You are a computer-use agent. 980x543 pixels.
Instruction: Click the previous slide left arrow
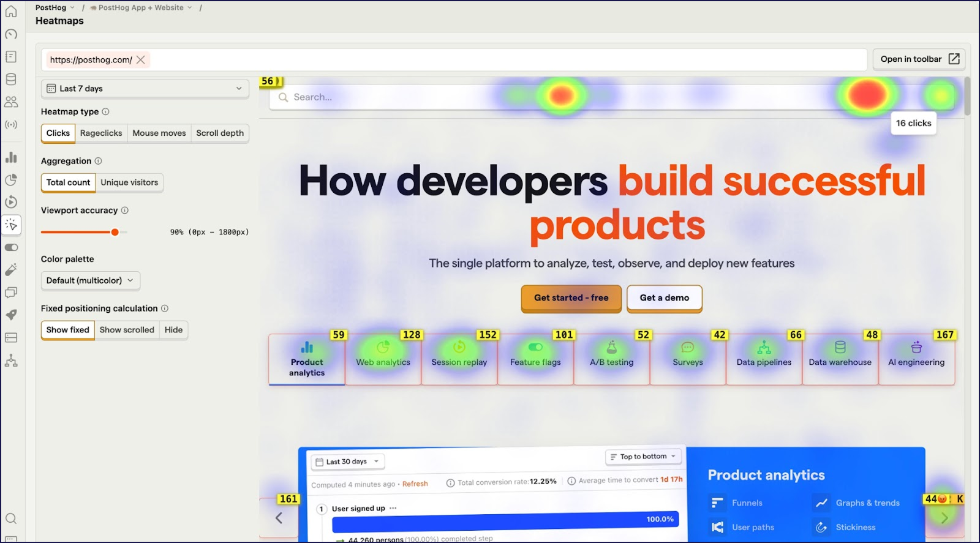point(279,518)
